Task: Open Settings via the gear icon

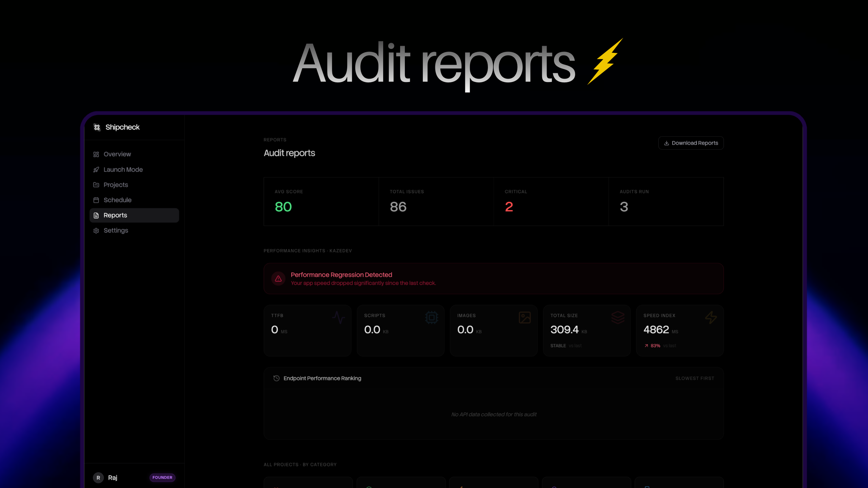Action: (96, 230)
